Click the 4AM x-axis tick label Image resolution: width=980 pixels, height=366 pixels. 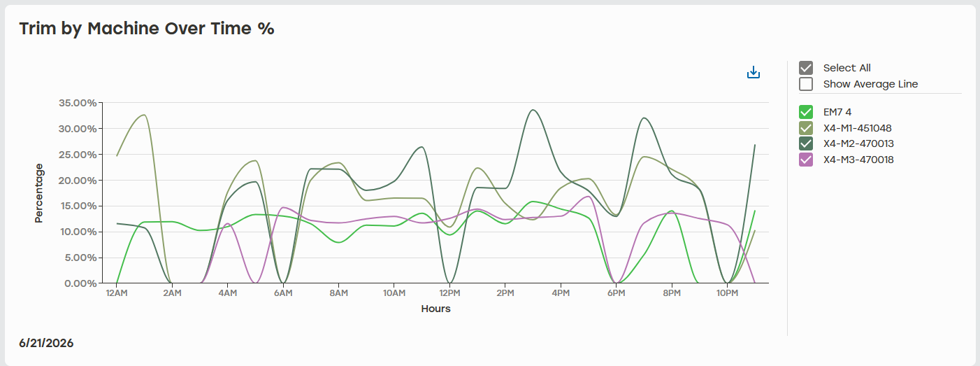point(227,293)
